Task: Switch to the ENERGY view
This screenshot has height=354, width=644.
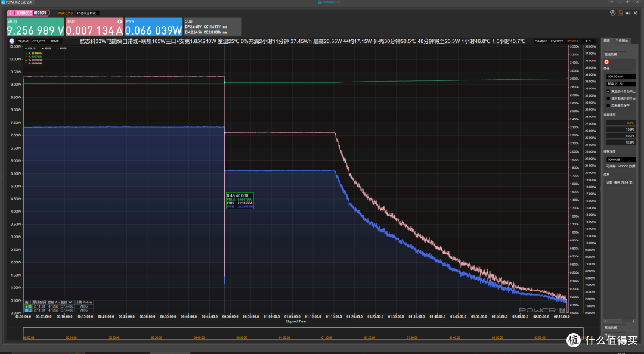Action: 556,41
